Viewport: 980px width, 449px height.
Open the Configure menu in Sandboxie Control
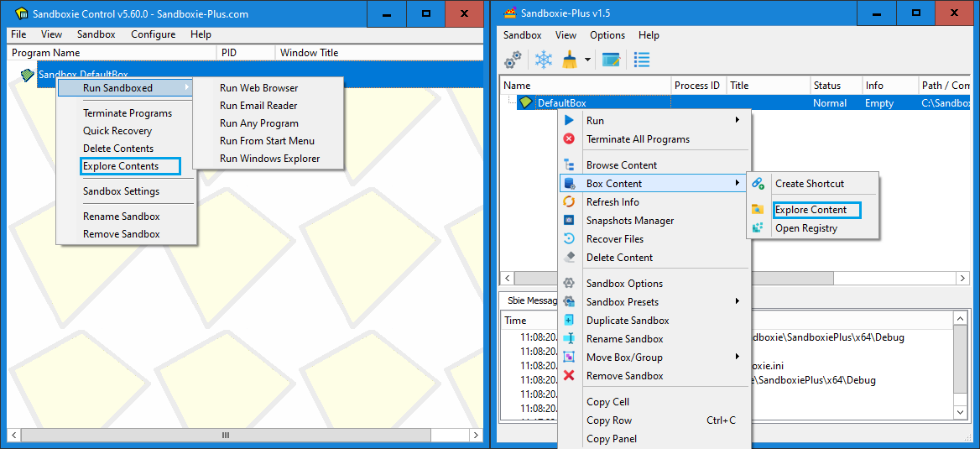point(153,34)
